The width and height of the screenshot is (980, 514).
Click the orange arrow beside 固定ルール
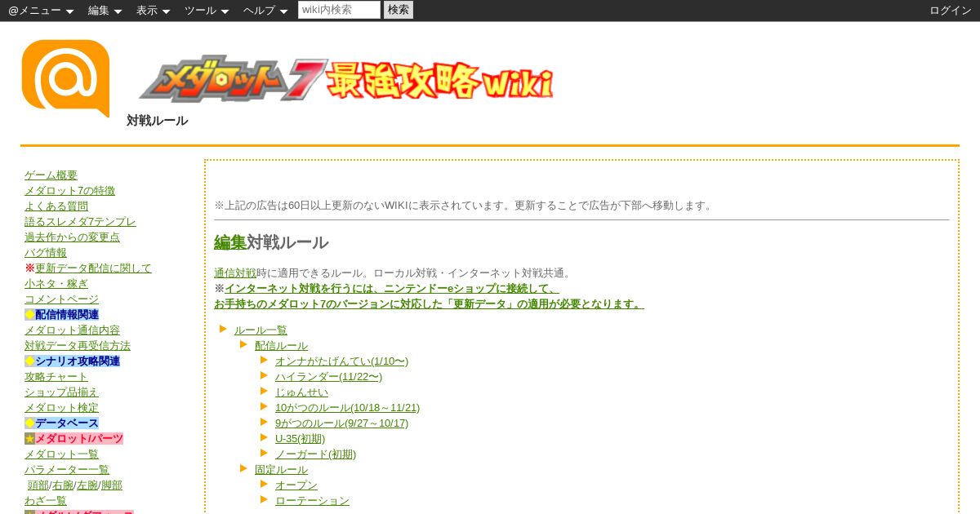[243, 468]
